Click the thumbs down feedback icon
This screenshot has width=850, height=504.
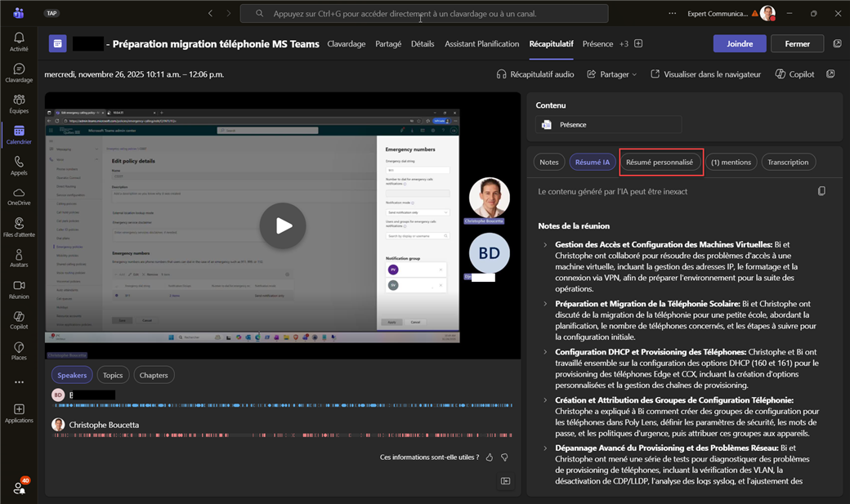click(504, 457)
